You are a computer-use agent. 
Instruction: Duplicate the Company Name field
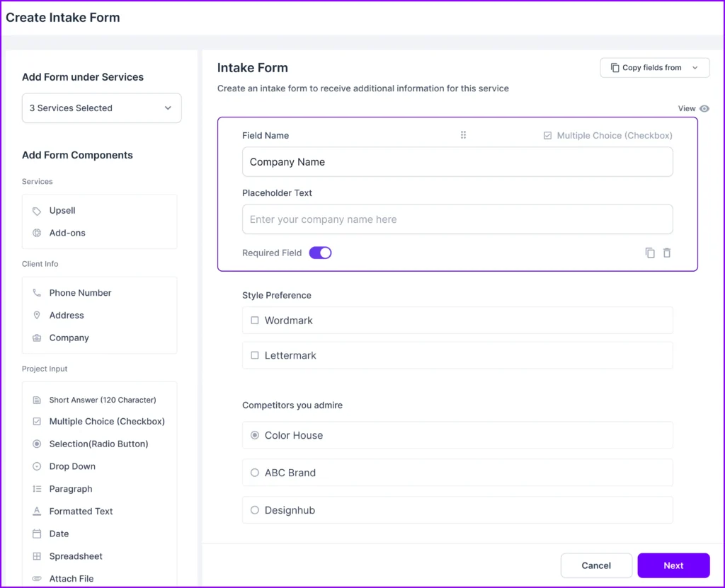pyautogui.click(x=650, y=253)
